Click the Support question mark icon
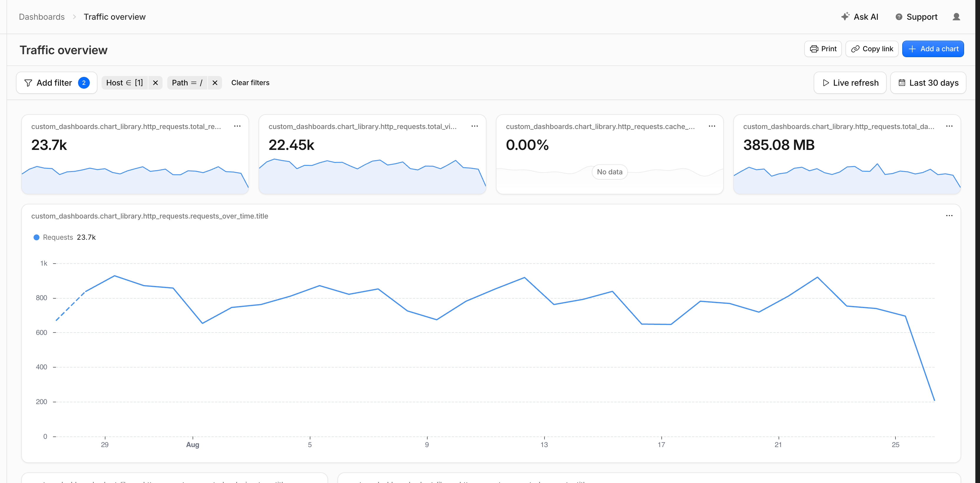This screenshot has width=980, height=483. pos(899,17)
